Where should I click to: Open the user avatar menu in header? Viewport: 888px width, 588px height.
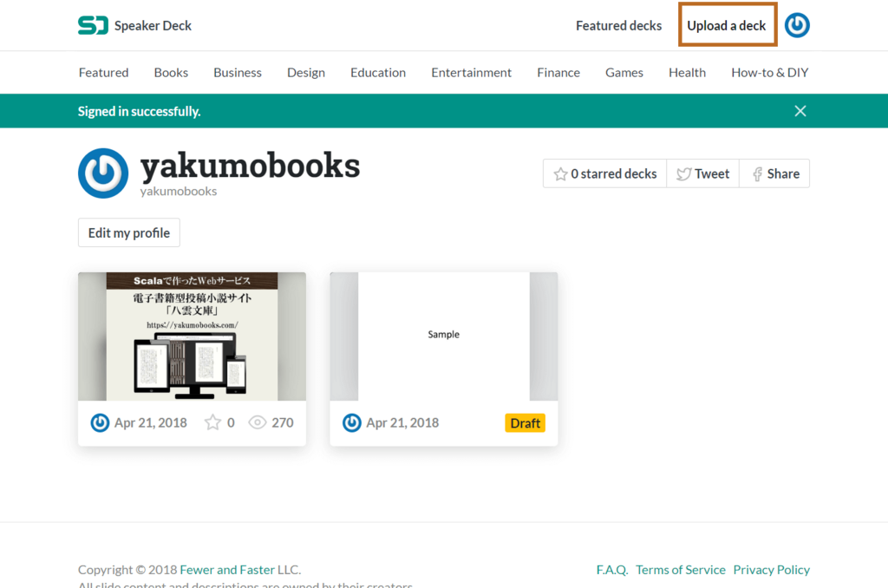797,25
